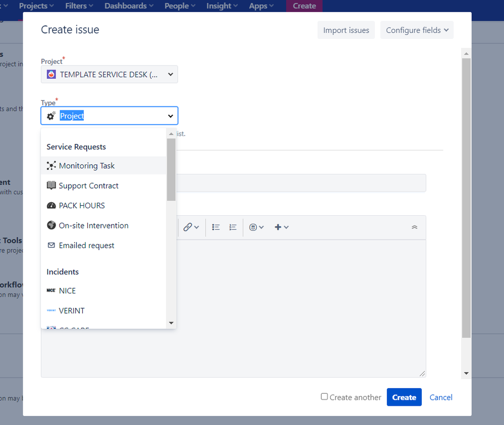Click the Type input showing Project
Viewport: 504px width, 425px height.
click(109, 115)
